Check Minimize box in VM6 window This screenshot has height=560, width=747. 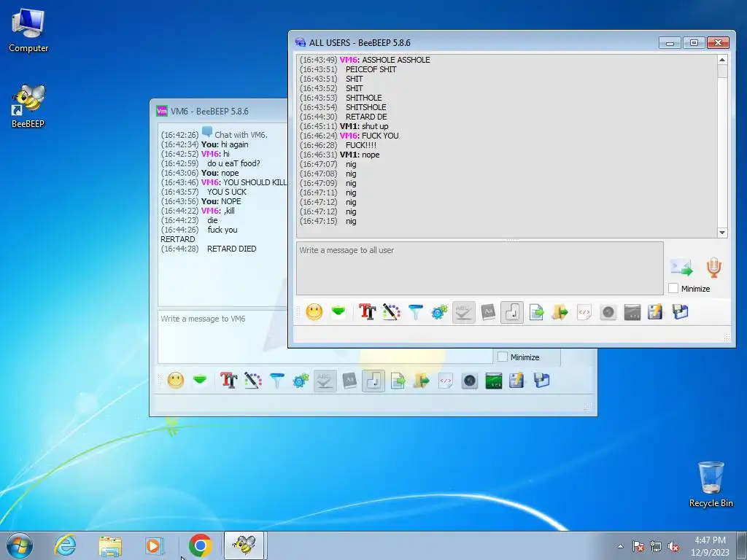click(502, 357)
